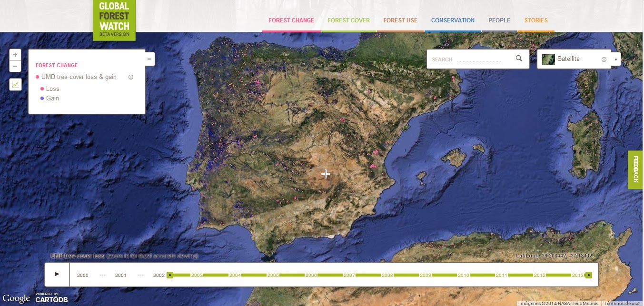Click the FOREST CHANGE legend heading

(x=57, y=65)
